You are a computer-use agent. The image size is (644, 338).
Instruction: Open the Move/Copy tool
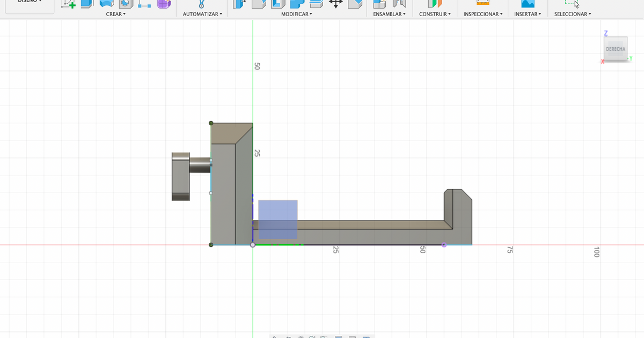coord(335,4)
